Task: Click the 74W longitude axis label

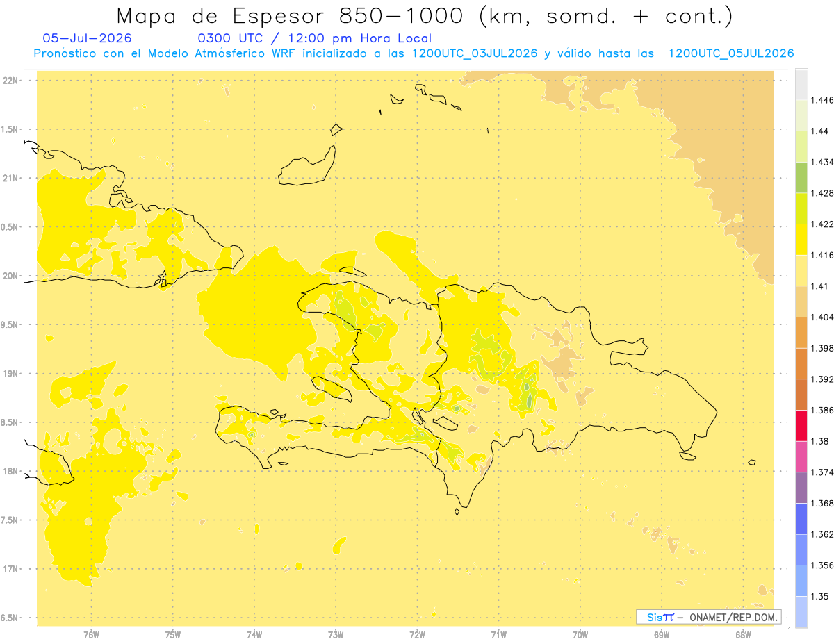Action: 254,635
